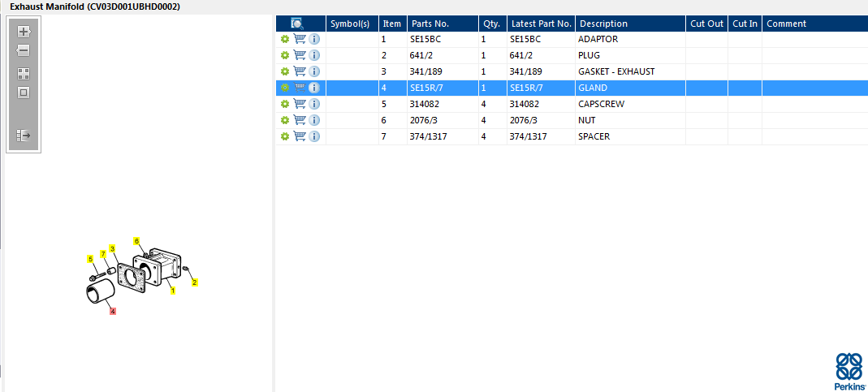Open info for PLUG row
Image resolution: width=868 pixels, height=392 pixels.
314,55
